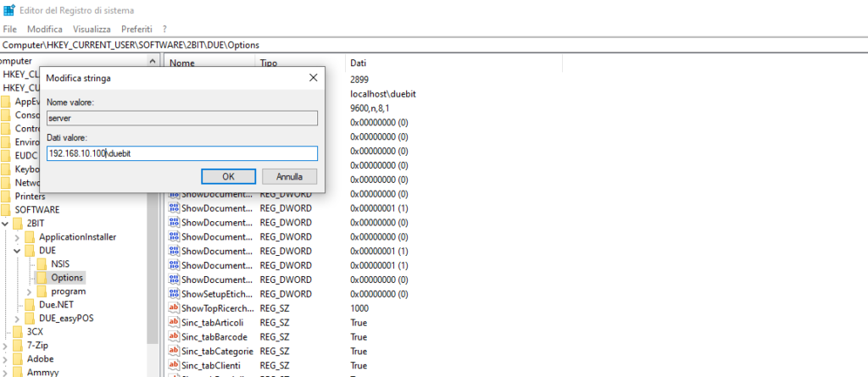868x377 pixels.
Task: Close the Modifica stringa dialog
Action: pos(313,78)
